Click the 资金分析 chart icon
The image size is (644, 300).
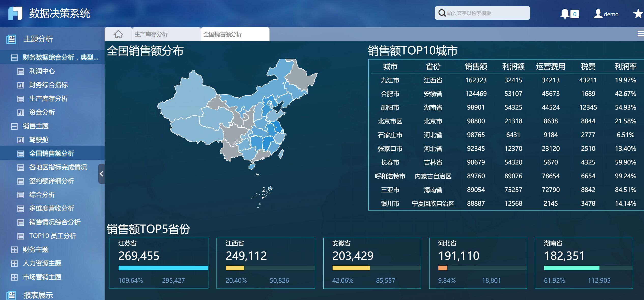pos(21,112)
